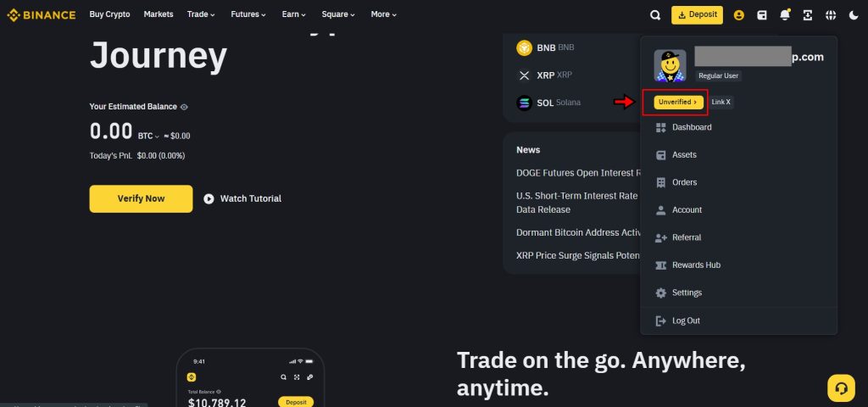
Task: Change the BTC balance currency dropdown
Action: 148,137
